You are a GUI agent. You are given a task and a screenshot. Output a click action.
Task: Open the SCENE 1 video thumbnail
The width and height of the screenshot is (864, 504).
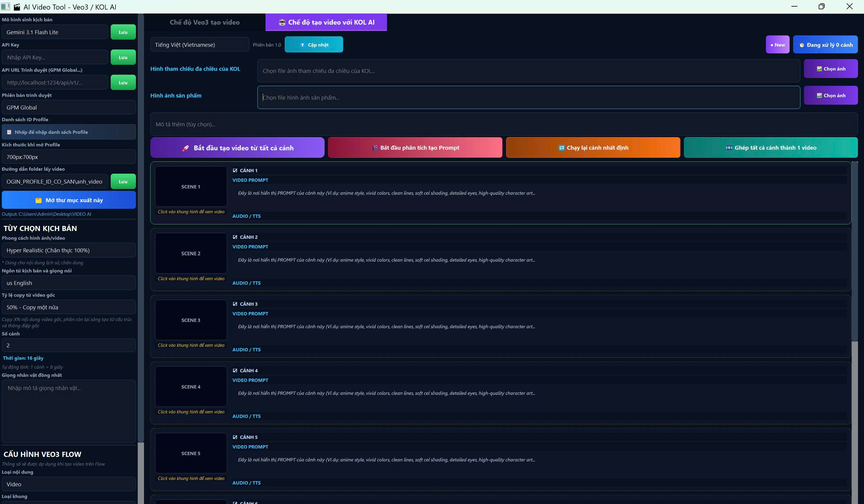pyautogui.click(x=191, y=187)
